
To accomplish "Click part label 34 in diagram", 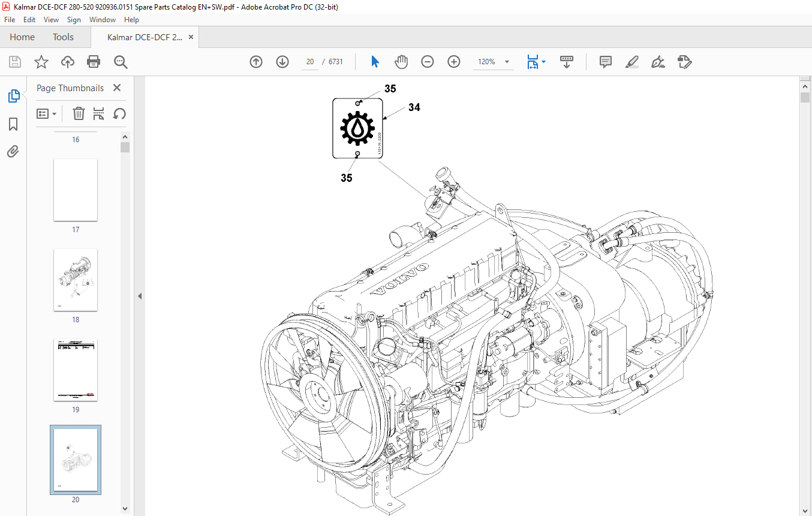I will click(414, 107).
